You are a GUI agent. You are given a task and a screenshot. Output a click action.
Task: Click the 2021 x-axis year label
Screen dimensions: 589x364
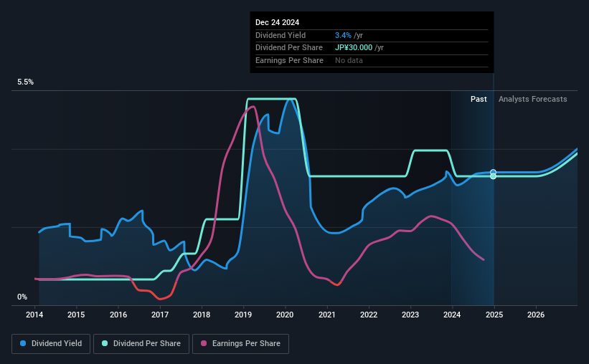[x=327, y=315]
